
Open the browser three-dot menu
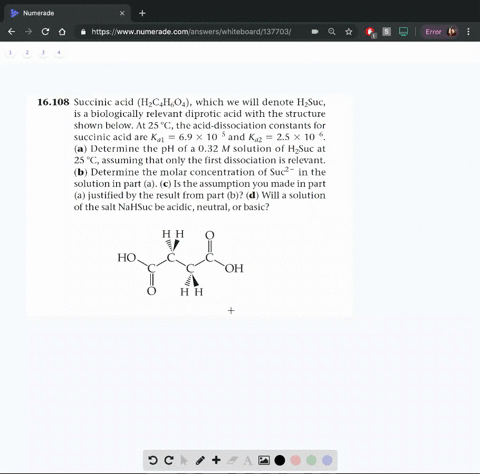(468, 32)
